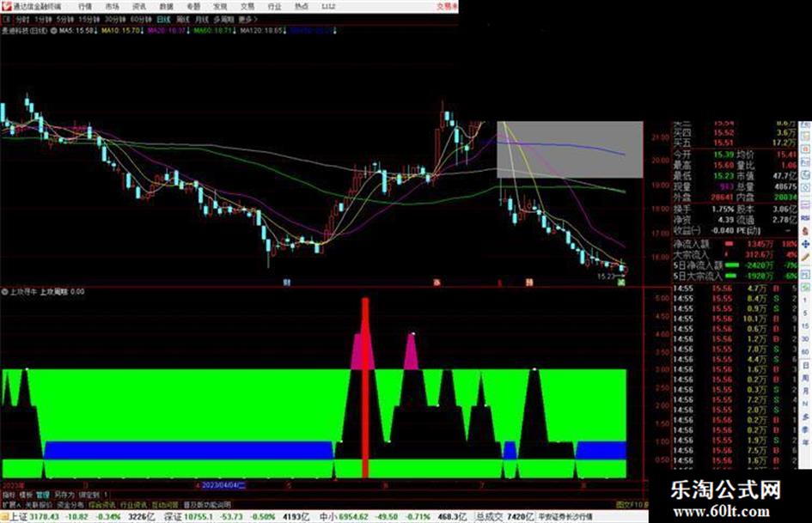Select the 周 period in right sidebar
This screenshot has width=812, height=523.
(x=805, y=379)
